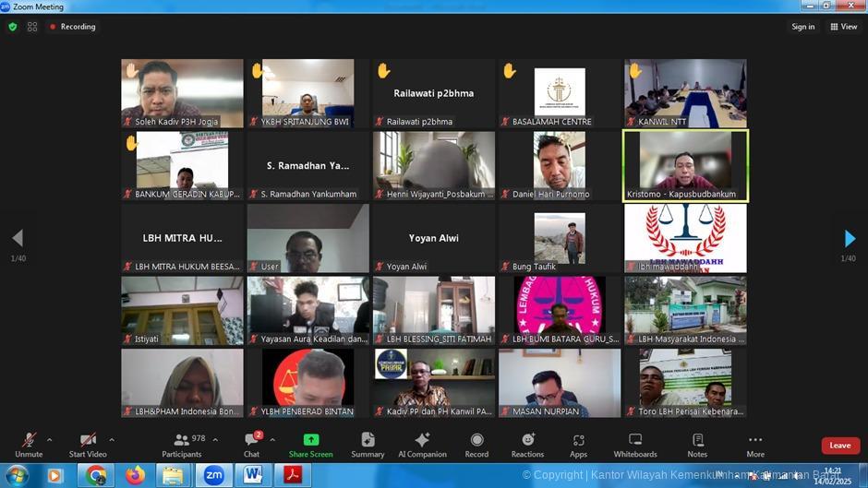Open the AI Companion panel
This screenshot has height=488, width=868.
click(x=422, y=444)
